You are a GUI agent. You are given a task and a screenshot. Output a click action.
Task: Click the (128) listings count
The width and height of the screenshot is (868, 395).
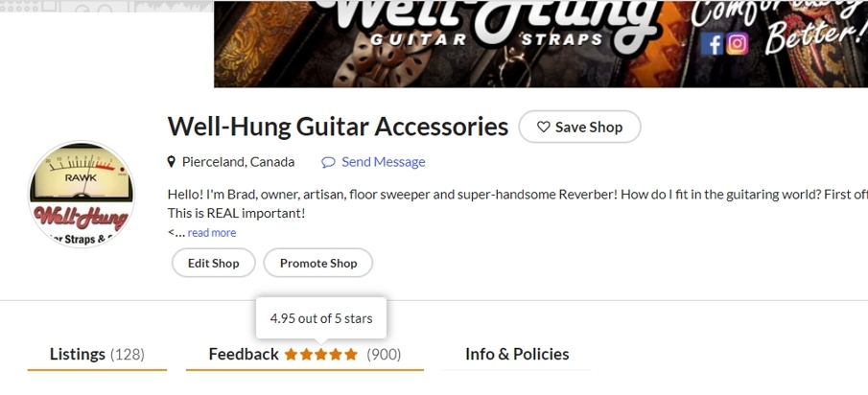click(x=128, y=355)
